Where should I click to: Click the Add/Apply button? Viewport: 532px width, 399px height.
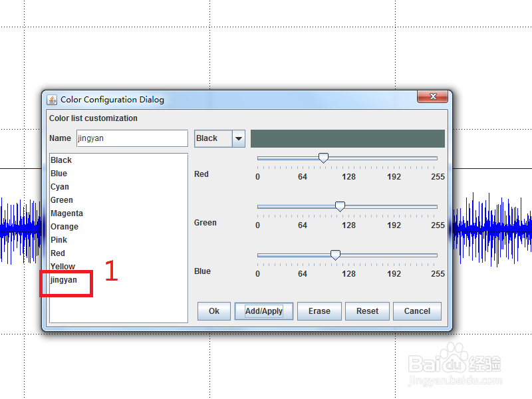pos(263,311)
